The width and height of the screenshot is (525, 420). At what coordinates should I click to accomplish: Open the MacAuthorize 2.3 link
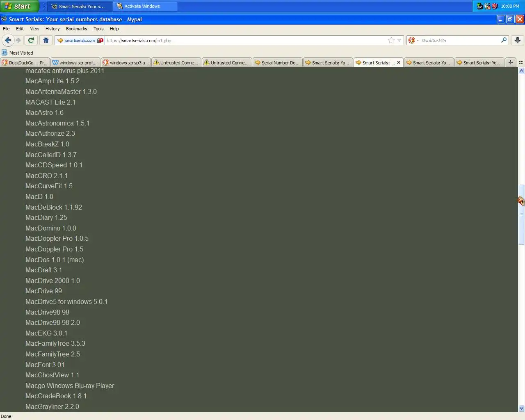[50, 134]
